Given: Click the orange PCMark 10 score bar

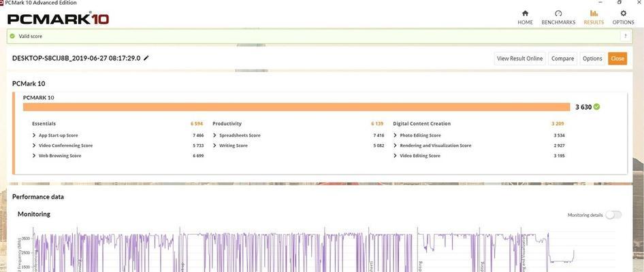Looking at the screenshot, I should [x=297, y=107].
